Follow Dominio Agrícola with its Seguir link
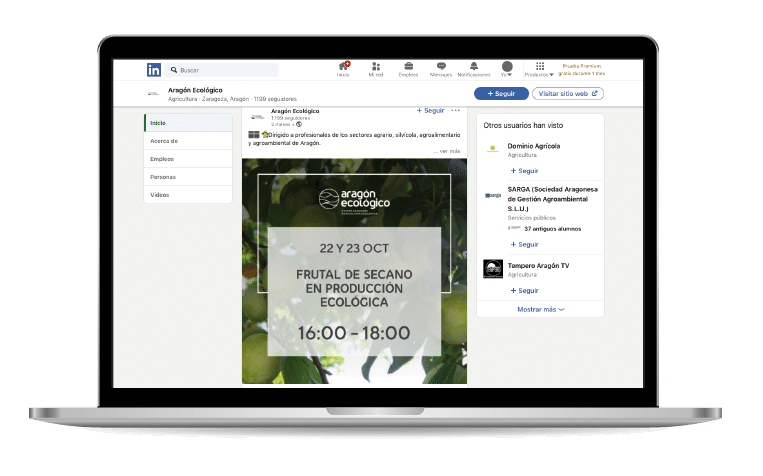Image resolution: width=763 pixels, height=476 pixels. (x=524, y=171)
